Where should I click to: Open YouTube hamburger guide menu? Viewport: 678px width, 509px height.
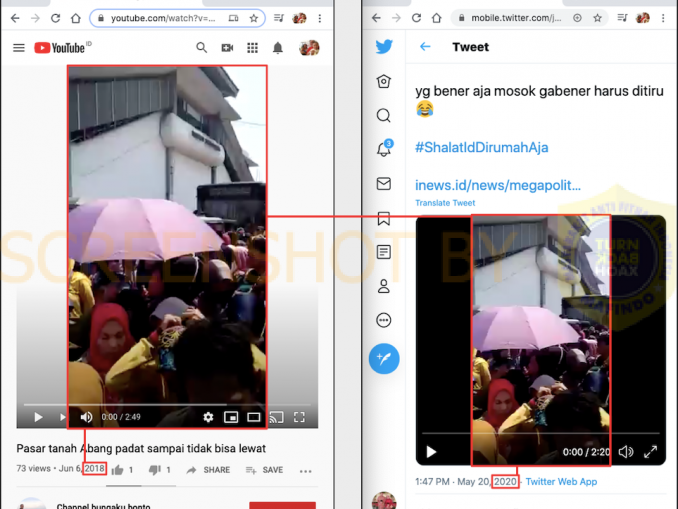[x=19, y=48]
